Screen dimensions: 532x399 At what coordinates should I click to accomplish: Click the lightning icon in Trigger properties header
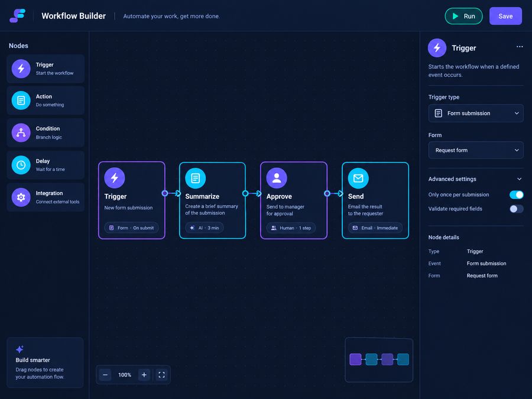(x=437, y=48)
